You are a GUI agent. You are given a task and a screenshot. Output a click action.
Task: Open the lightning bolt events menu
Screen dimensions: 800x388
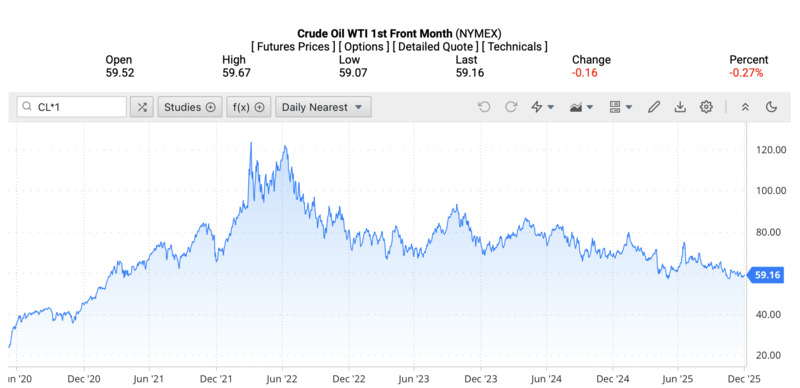[543, 107]
